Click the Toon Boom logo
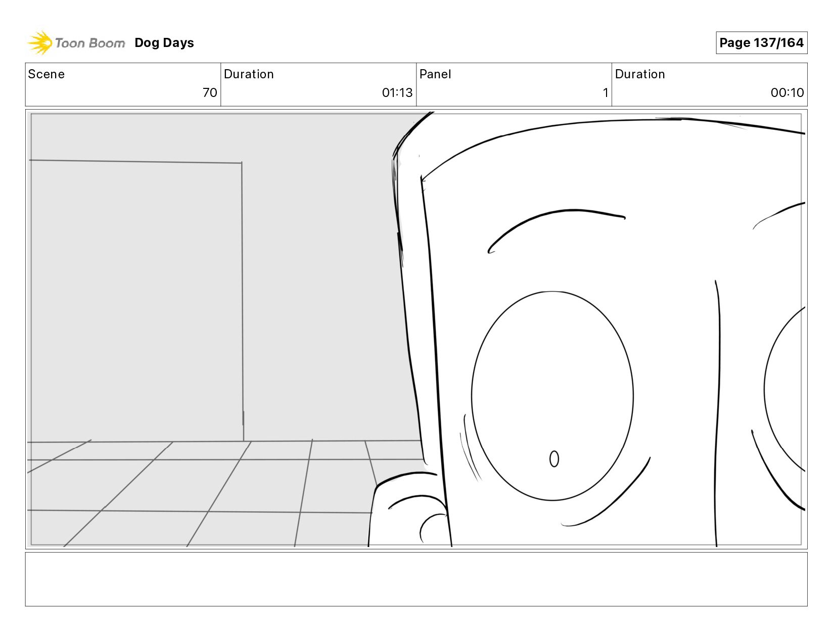 pos(76,43)
